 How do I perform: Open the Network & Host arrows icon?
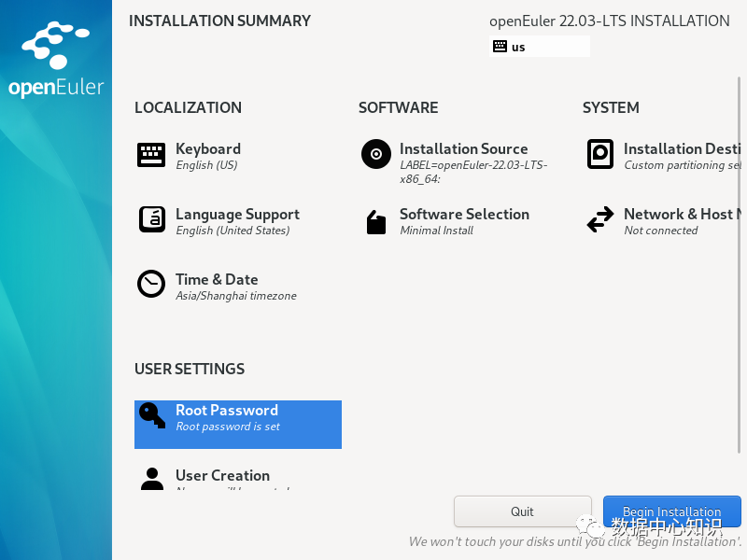point(600,219)
